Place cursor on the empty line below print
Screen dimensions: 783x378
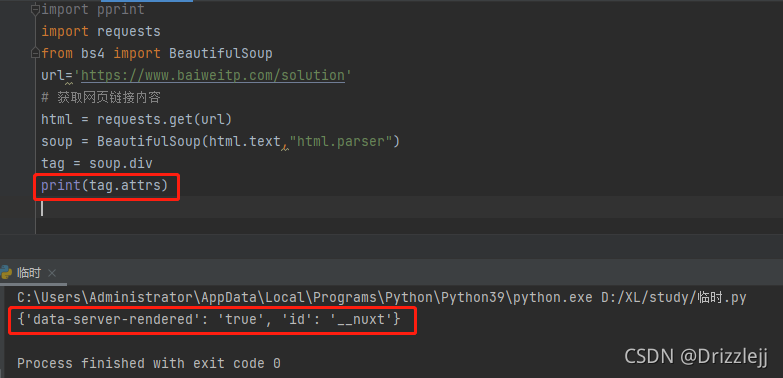pos(409,207)
